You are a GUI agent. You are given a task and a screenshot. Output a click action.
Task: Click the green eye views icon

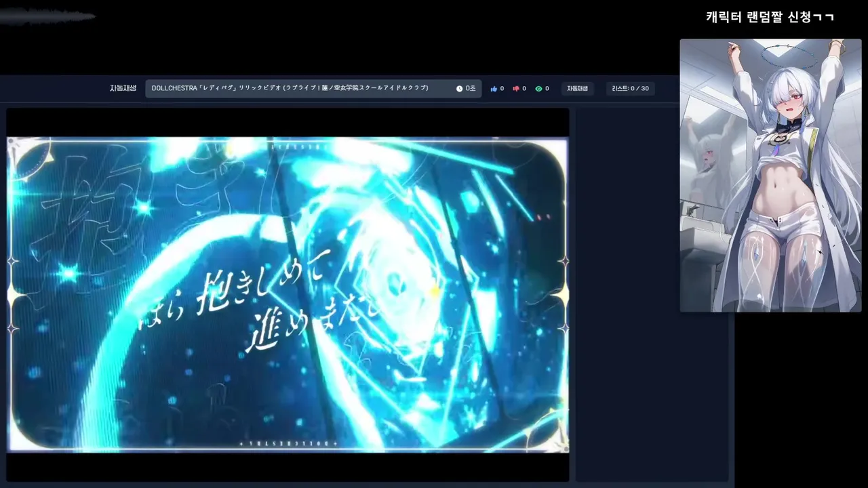tap(538, 89)
